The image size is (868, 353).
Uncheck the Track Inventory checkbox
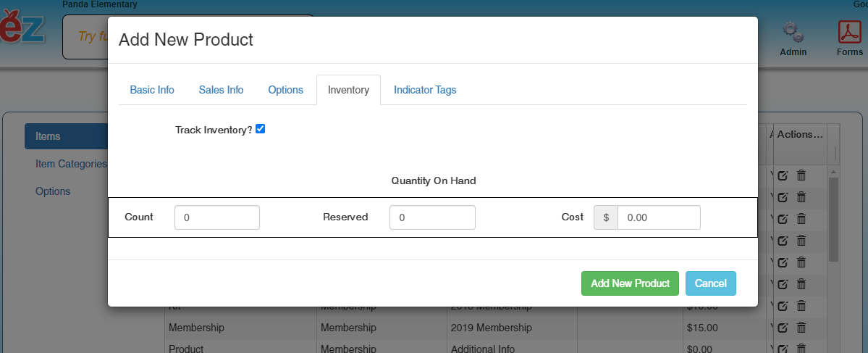pos(261,129)
